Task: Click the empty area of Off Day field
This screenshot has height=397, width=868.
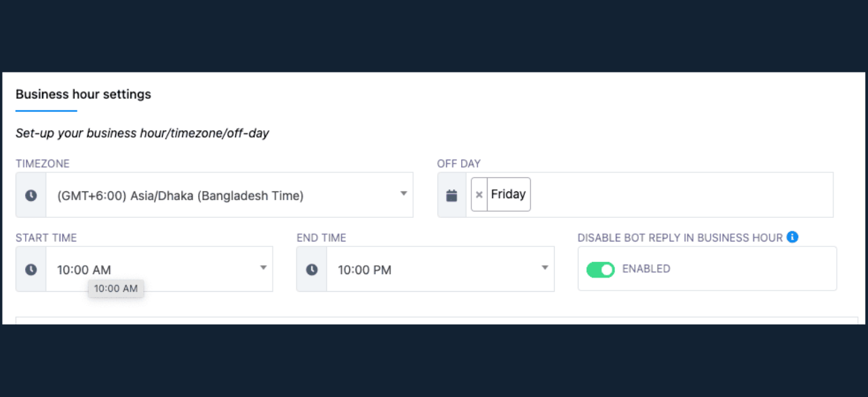Action: coord(681,195)
